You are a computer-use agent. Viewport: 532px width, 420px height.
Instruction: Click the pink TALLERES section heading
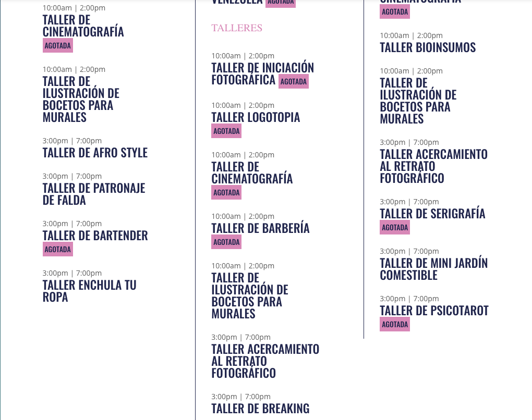237,28
